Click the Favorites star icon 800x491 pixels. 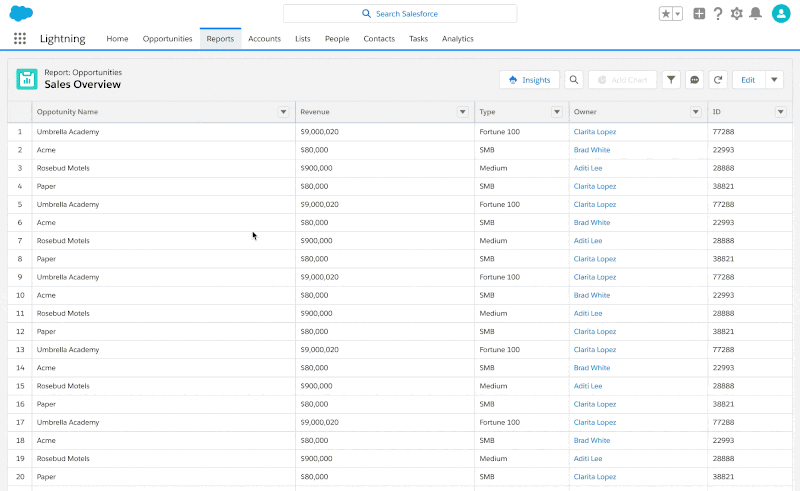pos(665,14)
